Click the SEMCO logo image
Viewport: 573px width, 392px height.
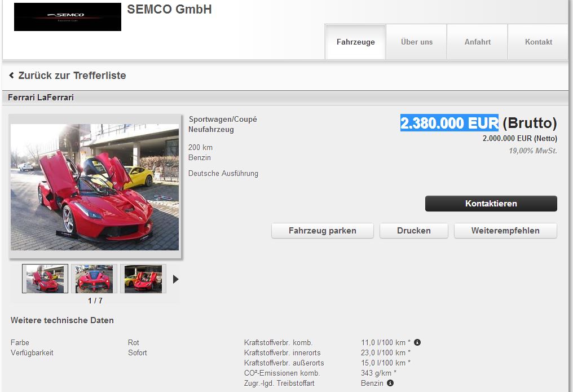[x=68, y=17]
